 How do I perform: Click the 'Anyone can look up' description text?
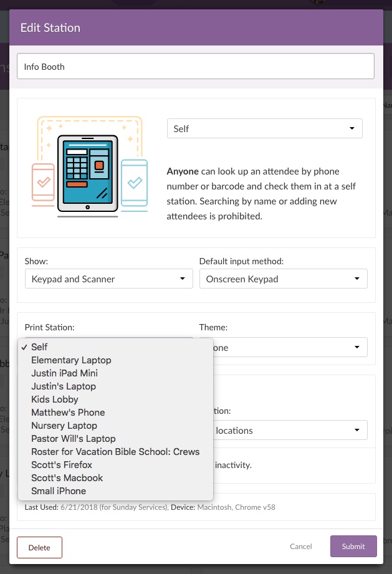click(x=261, y=194)
